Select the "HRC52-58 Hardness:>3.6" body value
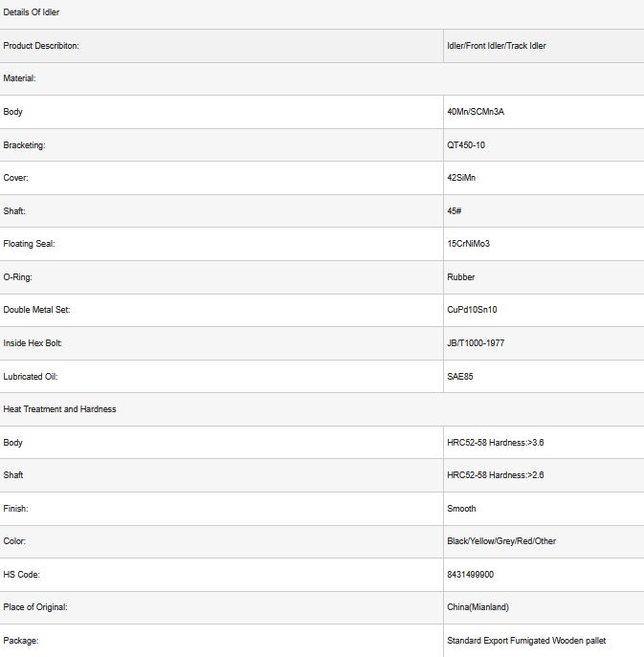Viewport: 644px width, 657px height. (x=495, y=443)
